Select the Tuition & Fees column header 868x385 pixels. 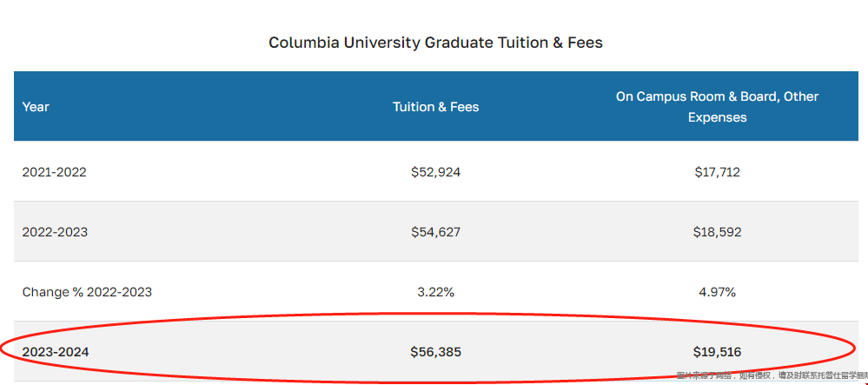pos(435,107)
